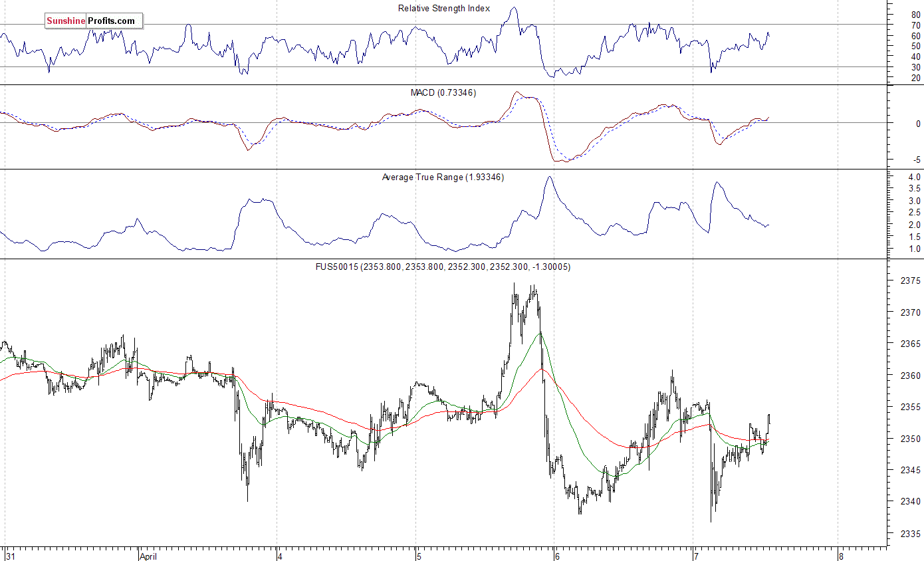Click the Average True Range (1.93346) title

[x=443, y=177]
